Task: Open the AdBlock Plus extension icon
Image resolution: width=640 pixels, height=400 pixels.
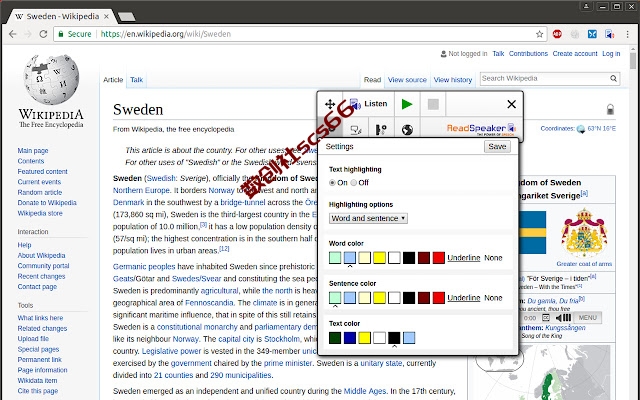Action: [x=557, y=34]
